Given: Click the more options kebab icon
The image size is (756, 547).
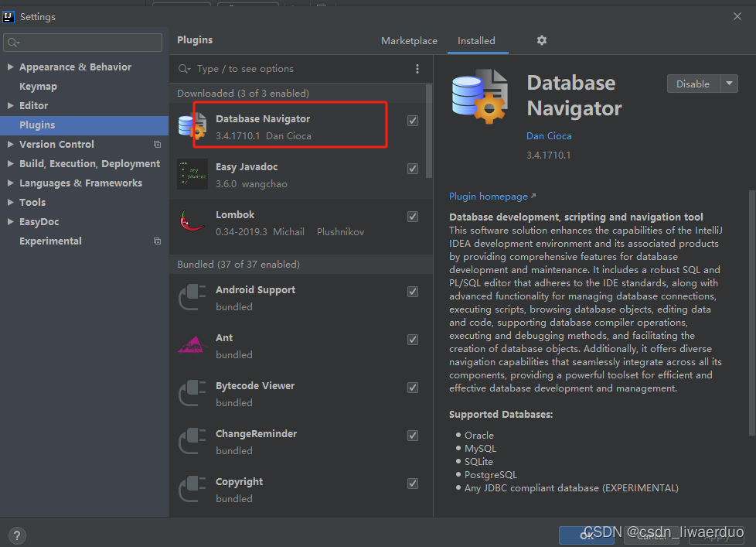Looking at the screenshot, I should click(x=417, y=69).
